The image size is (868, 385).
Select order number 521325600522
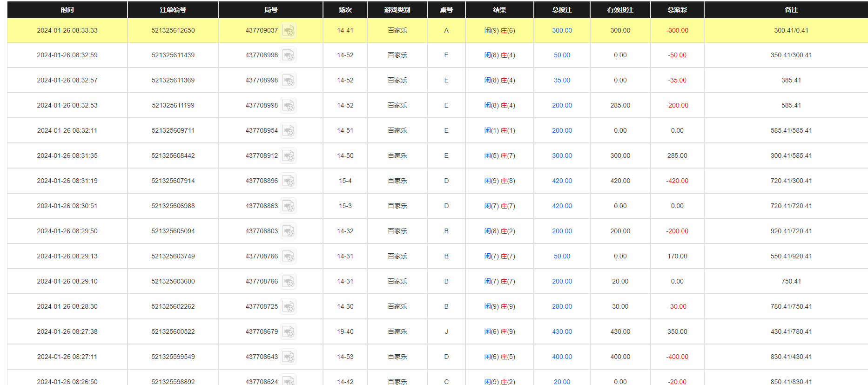pyautogui.click(x=173, y=331)
